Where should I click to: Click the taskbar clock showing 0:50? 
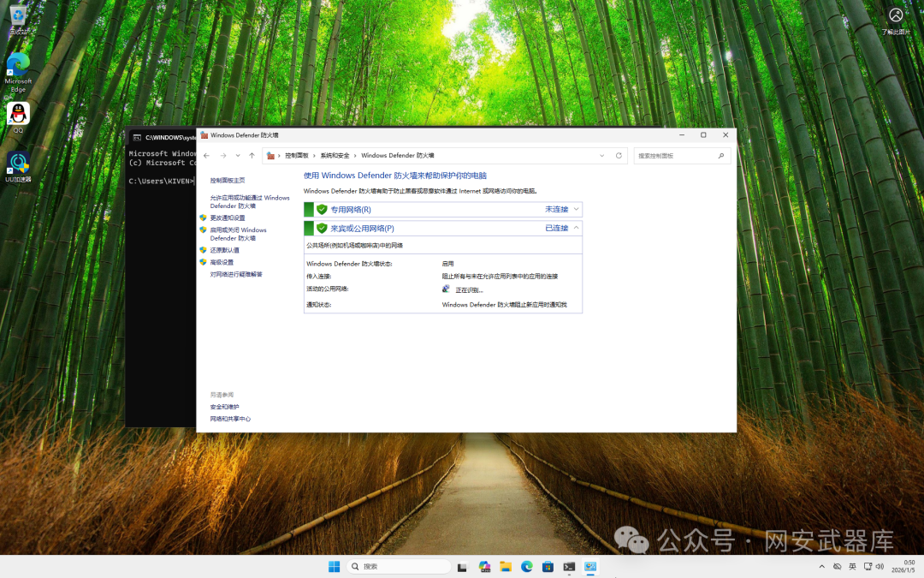click(x=903, y=567)
